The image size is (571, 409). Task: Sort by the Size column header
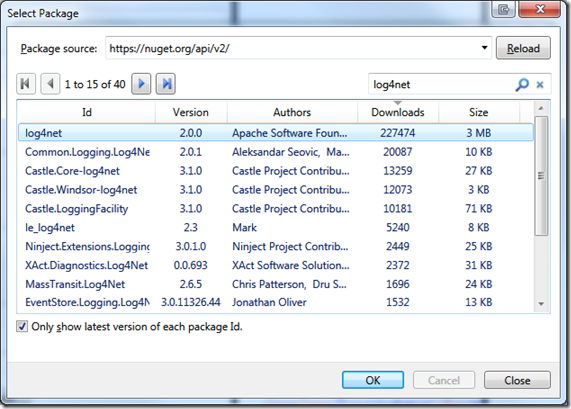(x=479, y=112)
